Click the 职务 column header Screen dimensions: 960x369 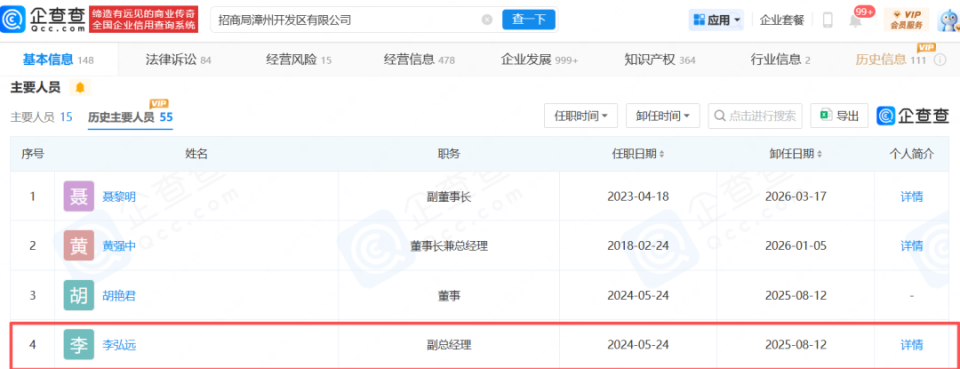tap(449, 154)
